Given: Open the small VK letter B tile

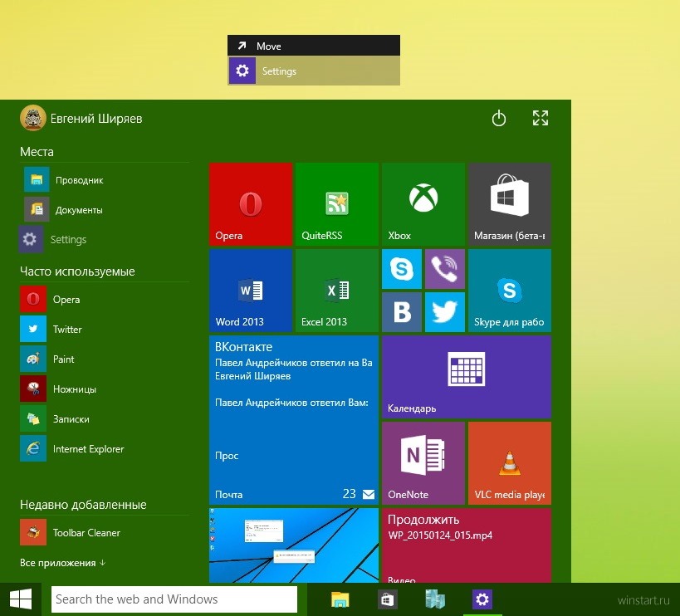Looking at the screenshot, I should pos(402,311).
